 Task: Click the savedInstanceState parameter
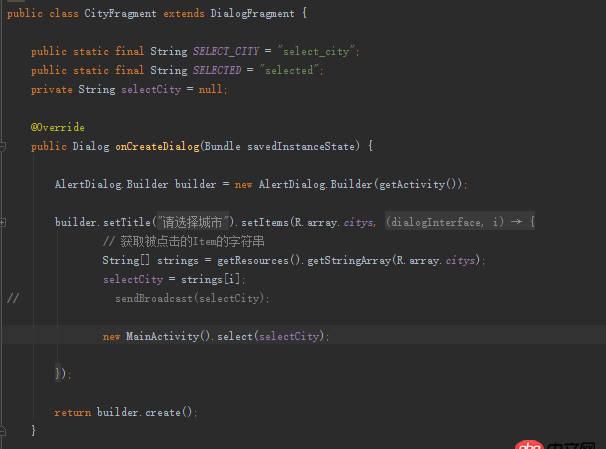301,146
